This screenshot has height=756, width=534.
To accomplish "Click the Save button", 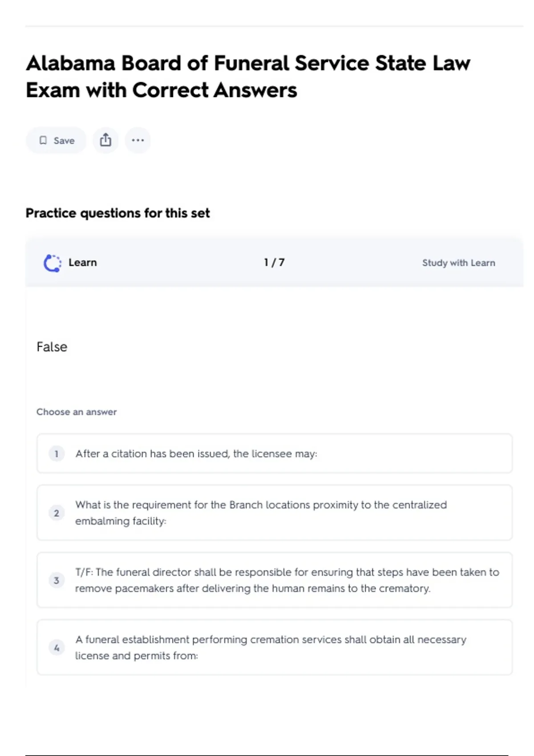I will [x=56, y=141].
